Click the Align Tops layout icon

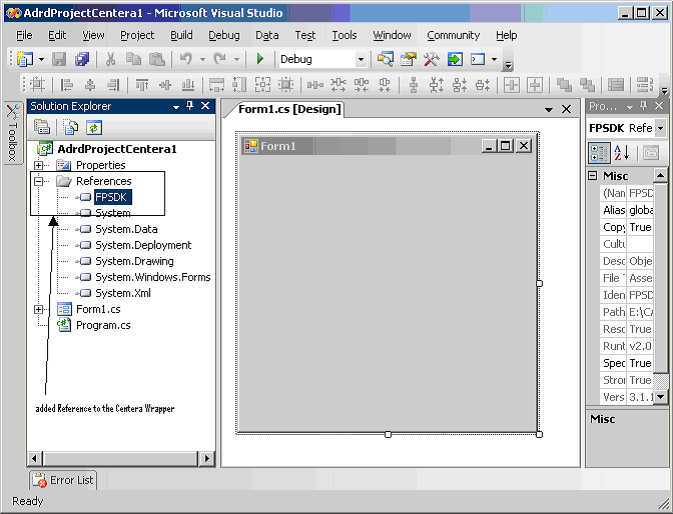click(x=142, y=85)
